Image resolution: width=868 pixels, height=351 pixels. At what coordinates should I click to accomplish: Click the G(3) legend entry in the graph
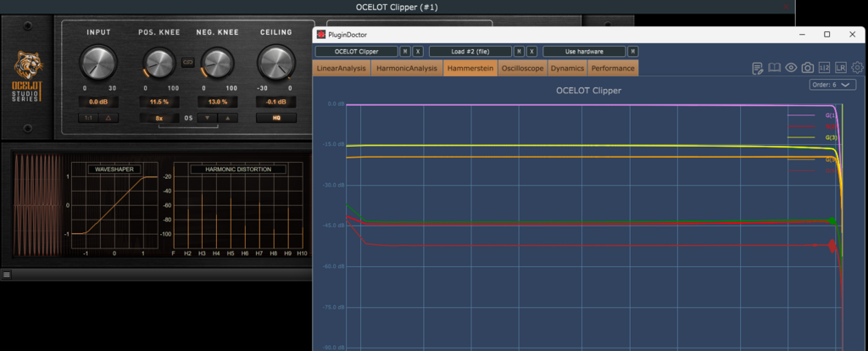811,136
